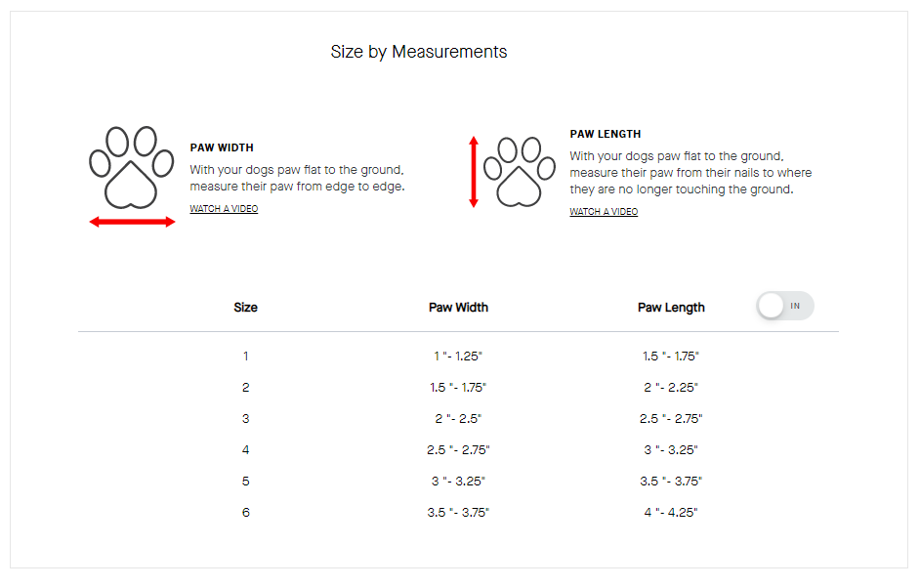Click the size 2 paw width value
This screenshot has height=588, width=920.
point(458,388)
